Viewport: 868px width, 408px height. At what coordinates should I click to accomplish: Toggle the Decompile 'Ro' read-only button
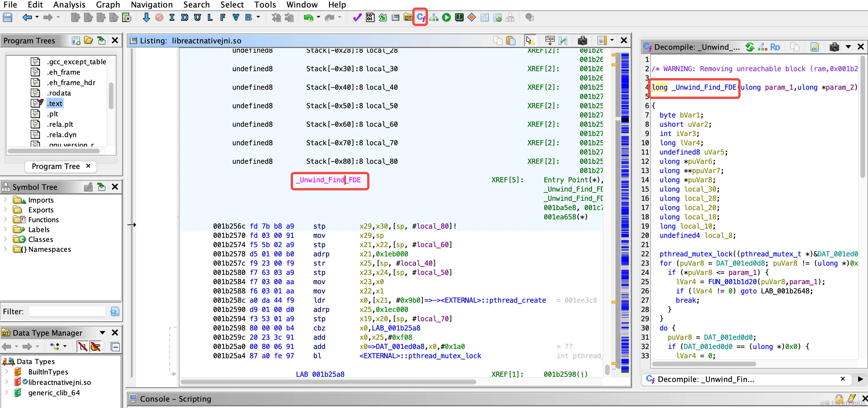coord(775,47)
